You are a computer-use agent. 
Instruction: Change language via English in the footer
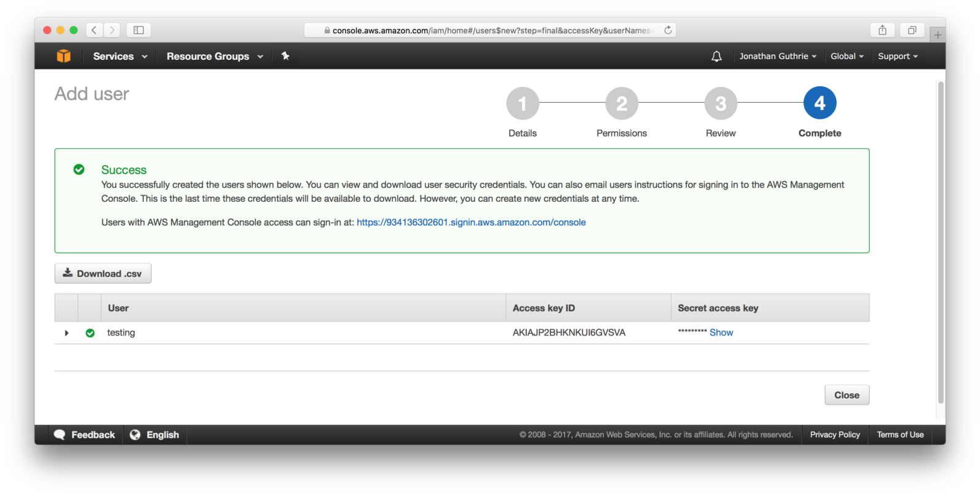click(x=163, y=435)
